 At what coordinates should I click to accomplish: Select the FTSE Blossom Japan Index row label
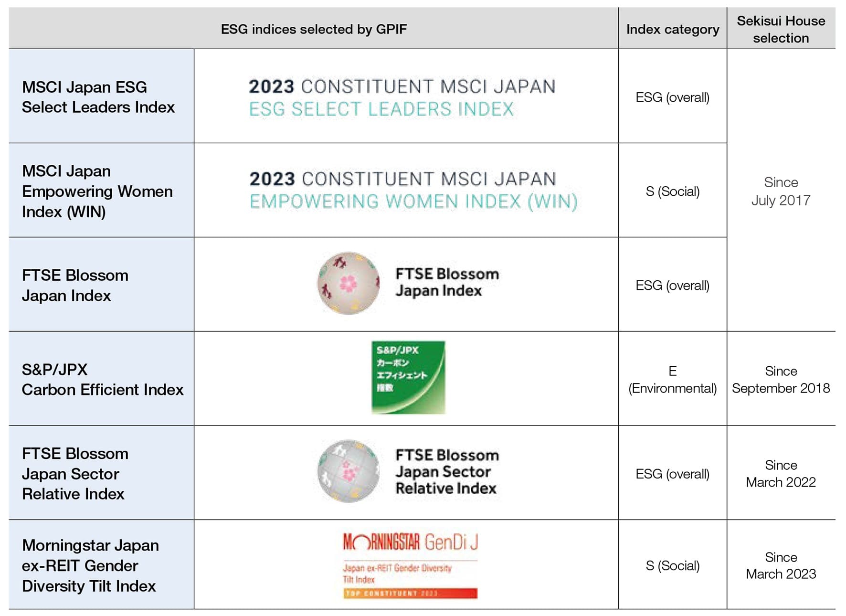pyautogui.click(x=75, y=285)
